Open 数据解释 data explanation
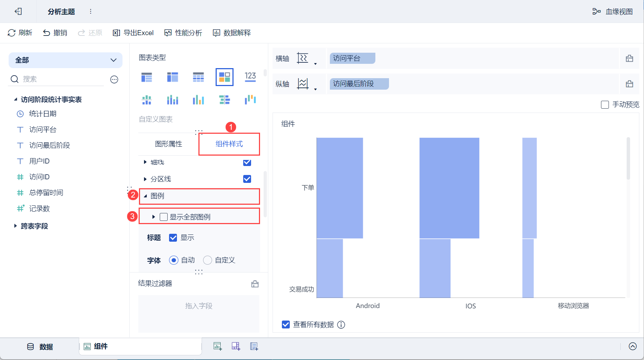Image resolution: width=644 pixels, height=360 pixels. tap(232, 33)
